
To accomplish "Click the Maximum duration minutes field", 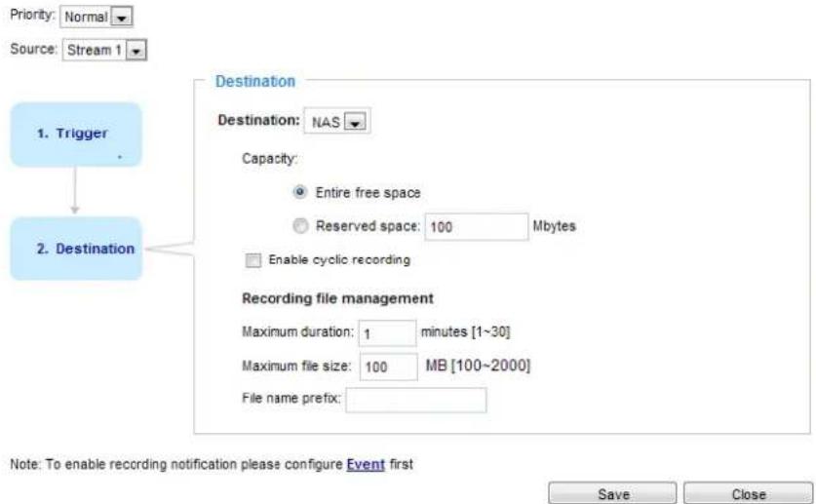I will 387,332.
